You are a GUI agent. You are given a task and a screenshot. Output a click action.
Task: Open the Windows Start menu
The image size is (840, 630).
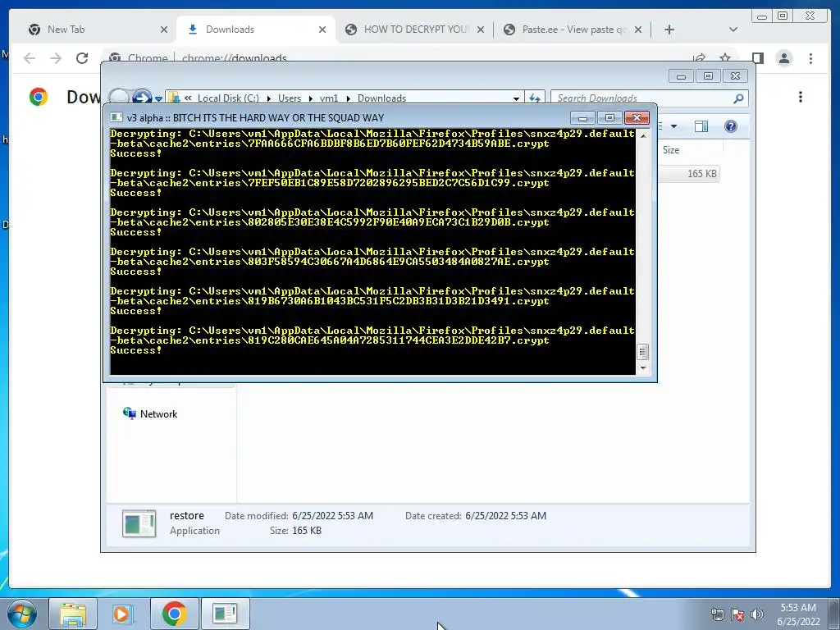coord(22,614)
